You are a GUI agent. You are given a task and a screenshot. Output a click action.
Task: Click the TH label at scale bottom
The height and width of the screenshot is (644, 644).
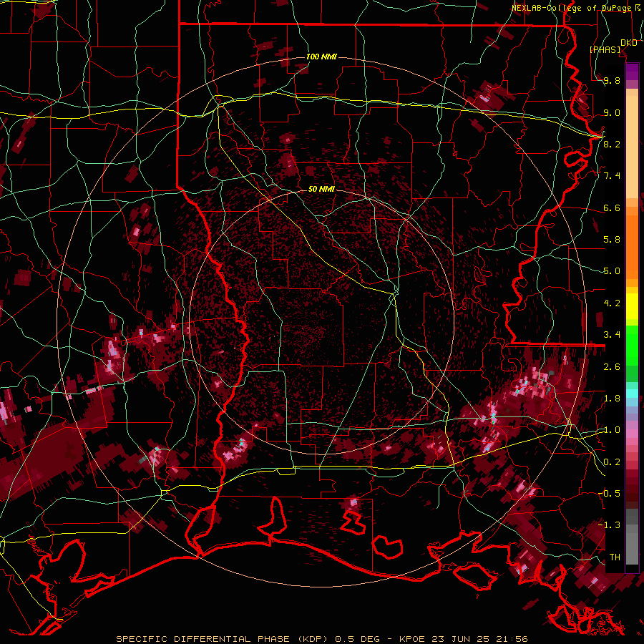click(x=615, y=557)
